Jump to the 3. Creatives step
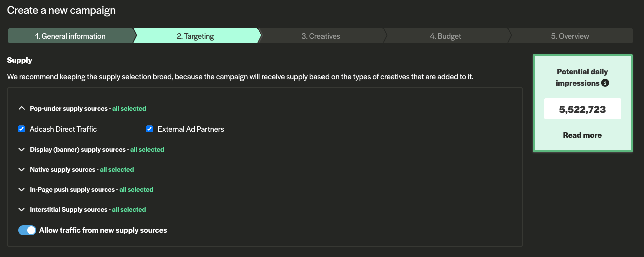Viewport: 644px width, 257px height. [320, 36]
